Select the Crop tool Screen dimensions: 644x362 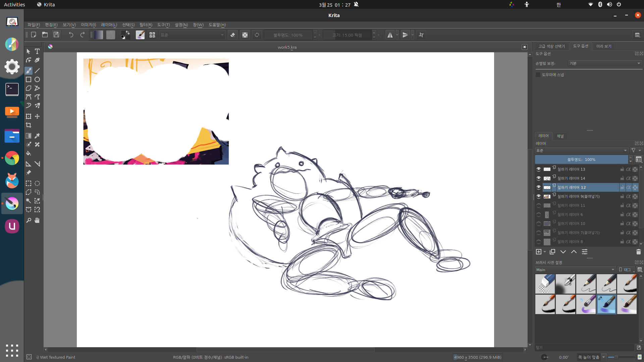29,125
